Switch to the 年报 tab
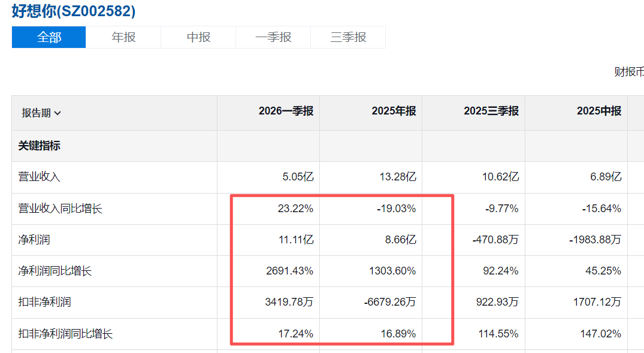This screenshot has width=644, height=353. tap(123, 37)
